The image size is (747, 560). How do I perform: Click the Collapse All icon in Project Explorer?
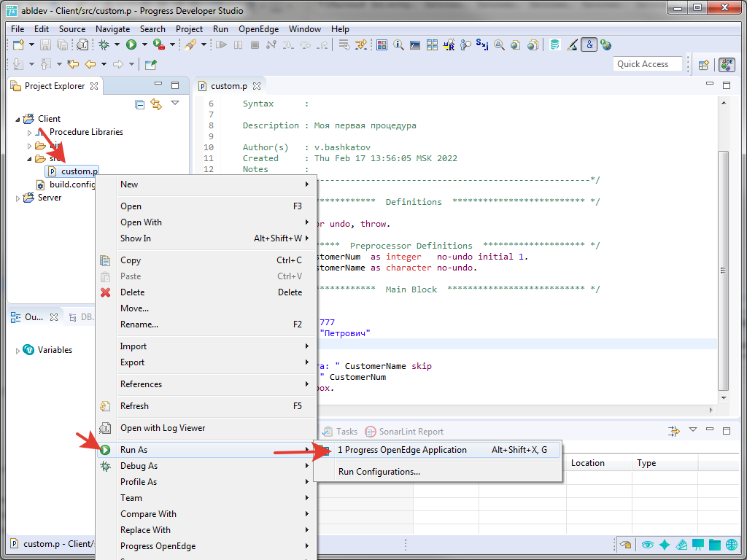[x=139, y=104]
